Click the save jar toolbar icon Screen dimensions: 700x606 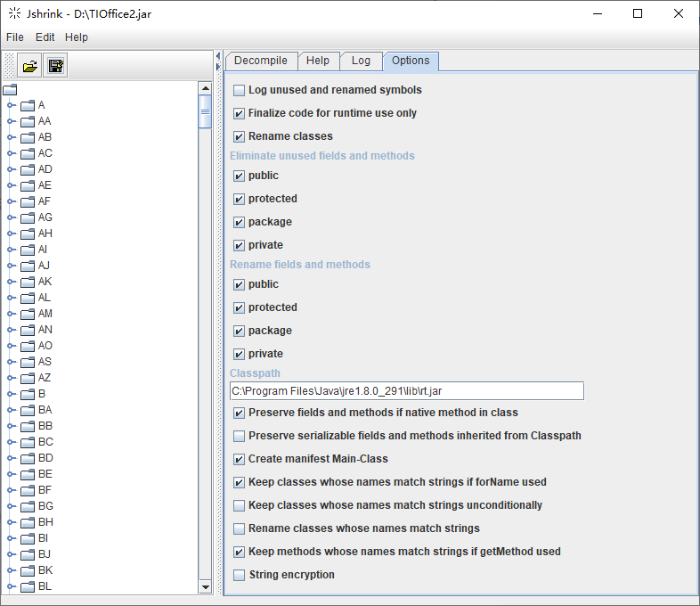click(55, 66)
